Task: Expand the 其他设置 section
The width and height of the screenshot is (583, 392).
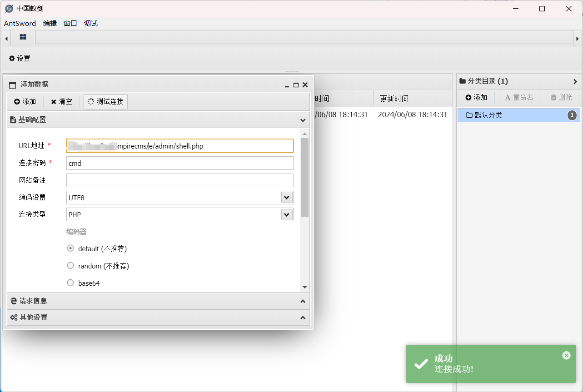Action: tap(159, 318)
